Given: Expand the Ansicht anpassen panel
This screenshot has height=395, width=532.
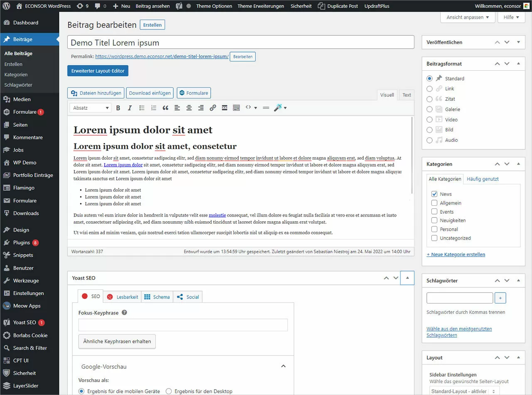Looking at the screenshot, I should click(x=467, y=17).
